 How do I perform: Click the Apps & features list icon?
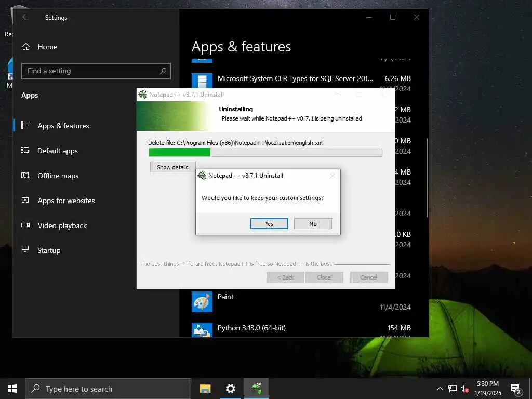pyautogui.click(x=25, y=125)
